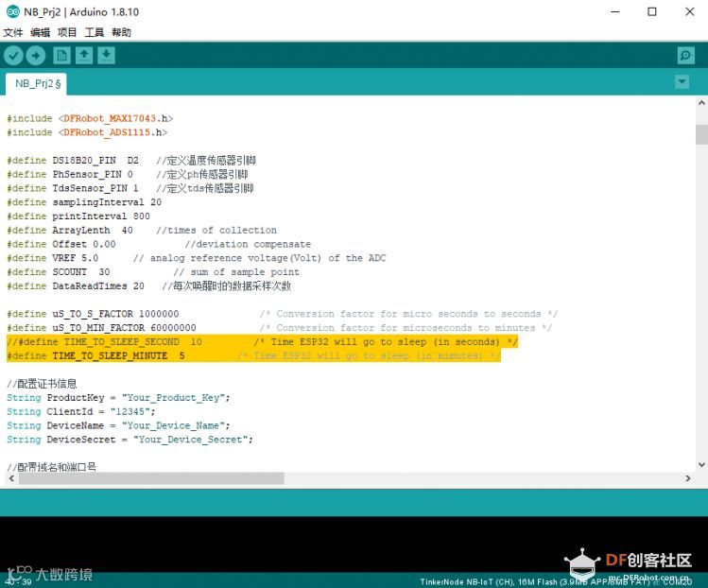Screen dimensions: 708x588
Task: Click the "Your_Device_Secret" string
Action: coord(191,440)
